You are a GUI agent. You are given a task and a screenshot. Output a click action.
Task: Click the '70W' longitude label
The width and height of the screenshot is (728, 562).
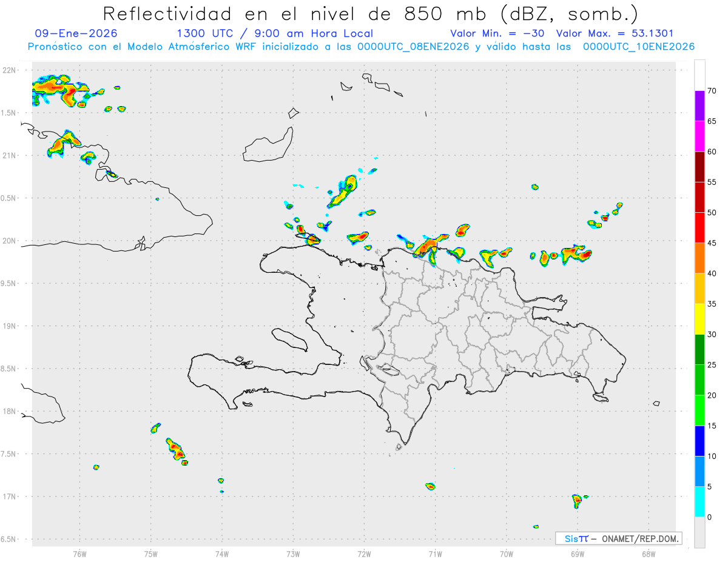507,554
